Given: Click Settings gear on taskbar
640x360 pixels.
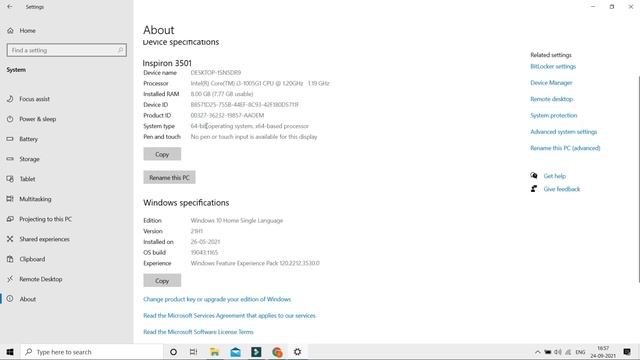Looking at the screenshot, I should pyautogui.click(x=298, y=352).
